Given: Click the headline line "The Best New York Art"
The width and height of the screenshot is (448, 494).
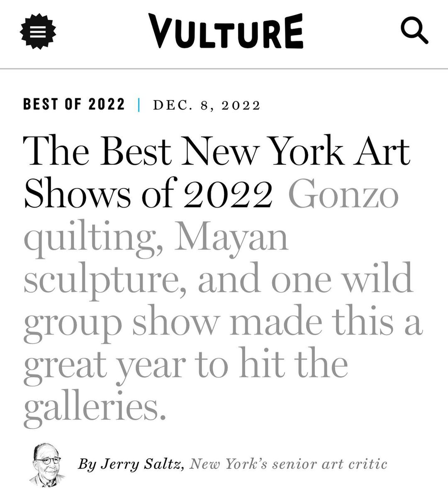Looking at the screenshot, I should [217, 152].
